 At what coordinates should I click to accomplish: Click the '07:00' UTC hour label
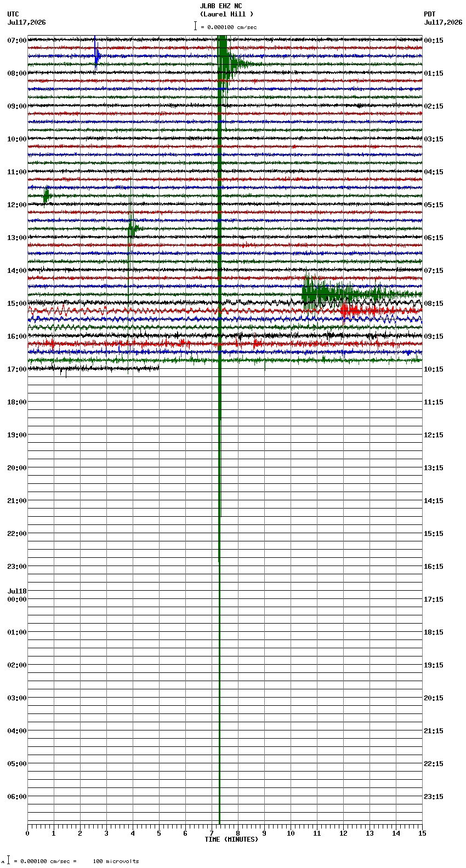[x=17, y=41]
